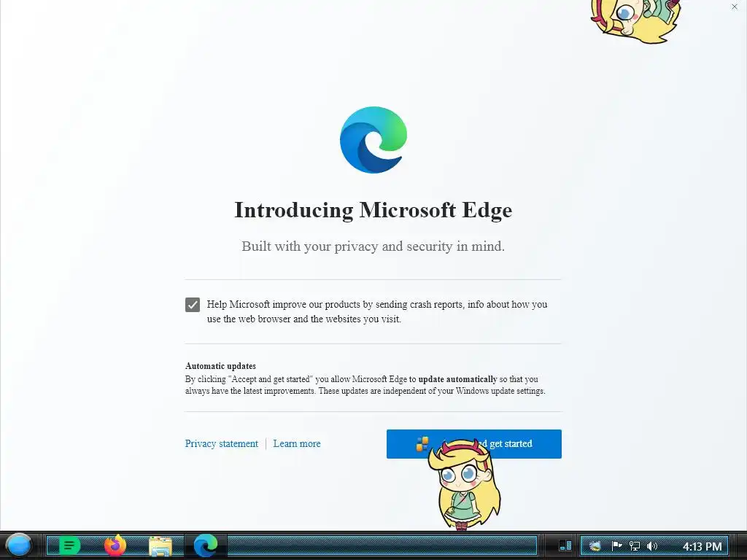This screenshot has height=560, width=747.
Task: Click the desktop toolbar icon beside the tray
Action: pos(565,545)
